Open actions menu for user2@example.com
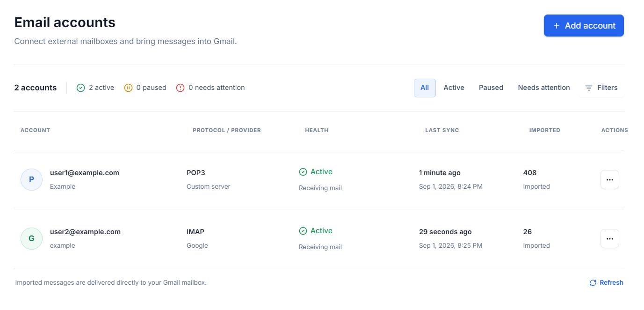 (x=610, y=238)
